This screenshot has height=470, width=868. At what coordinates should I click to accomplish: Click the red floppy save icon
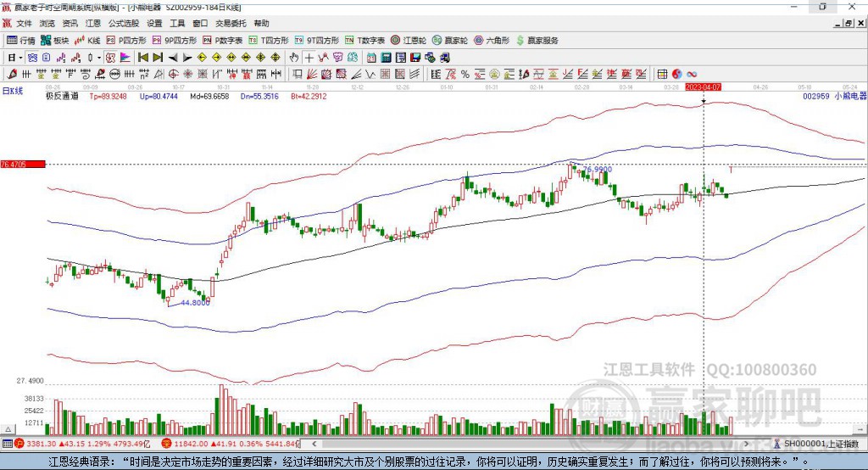click(x=415, y=58)
